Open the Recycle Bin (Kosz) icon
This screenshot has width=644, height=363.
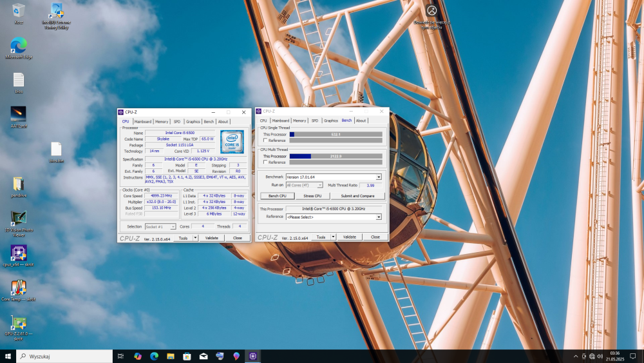click(x=18, y=11)
